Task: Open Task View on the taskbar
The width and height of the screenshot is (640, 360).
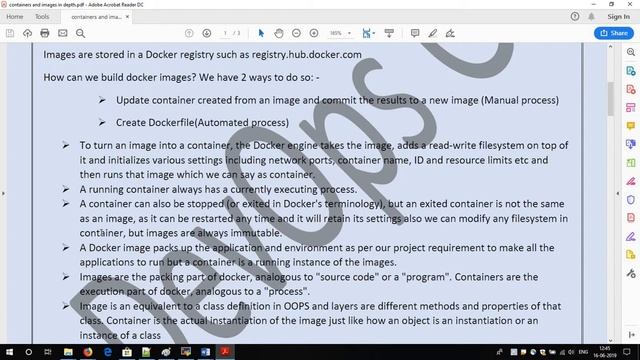Action: click(x=48, y=352)
